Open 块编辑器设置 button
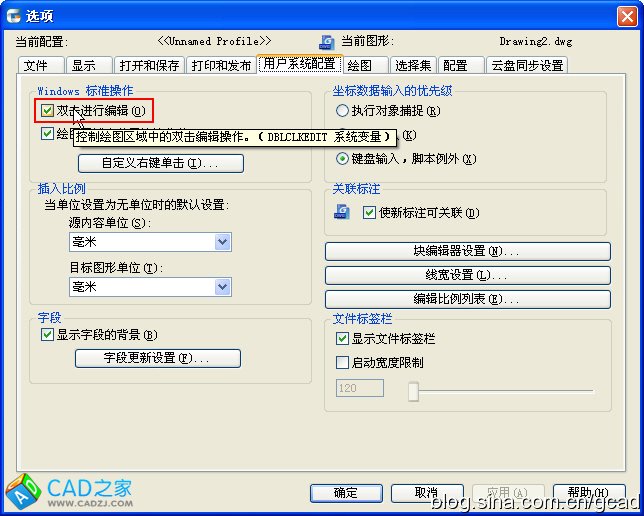This screenshot has width=644, height=516. coord(467,251)
